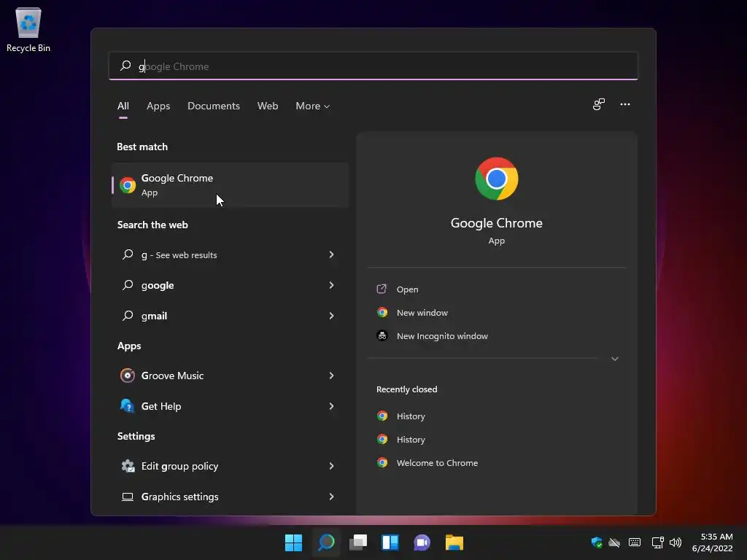Click touch keyboard tray icon
The height and width of the screenshot is (560, 747).
click(635, 542)
